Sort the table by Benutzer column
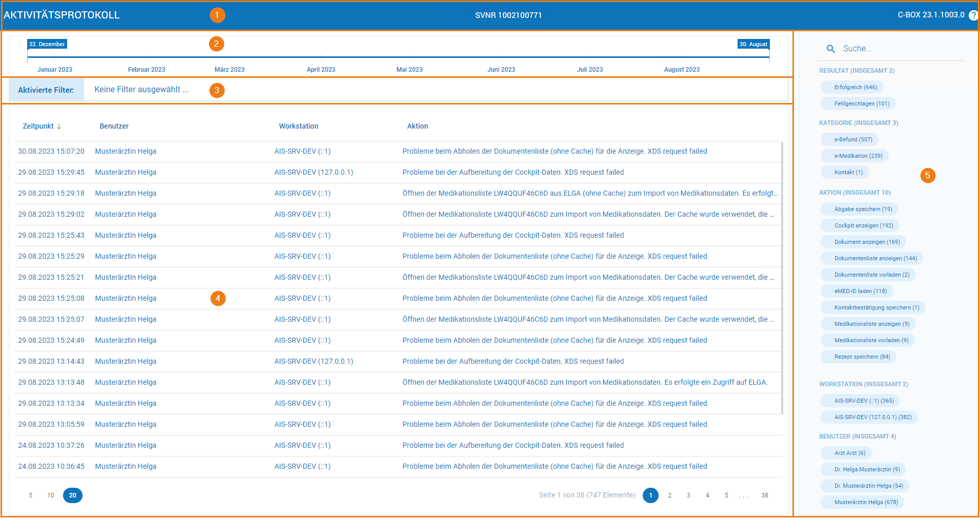 [114, 126]
